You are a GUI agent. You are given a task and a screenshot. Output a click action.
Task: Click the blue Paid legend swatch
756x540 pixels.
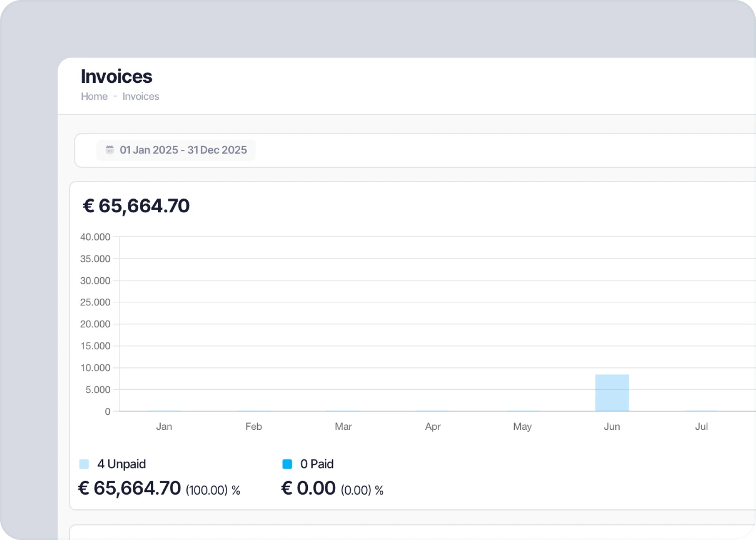287,464
